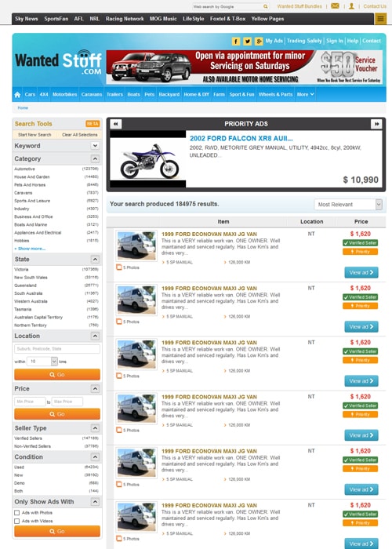This screenshot has width=392, height=549.
Task: Collapse the State filter section
Action: (95, 259)
